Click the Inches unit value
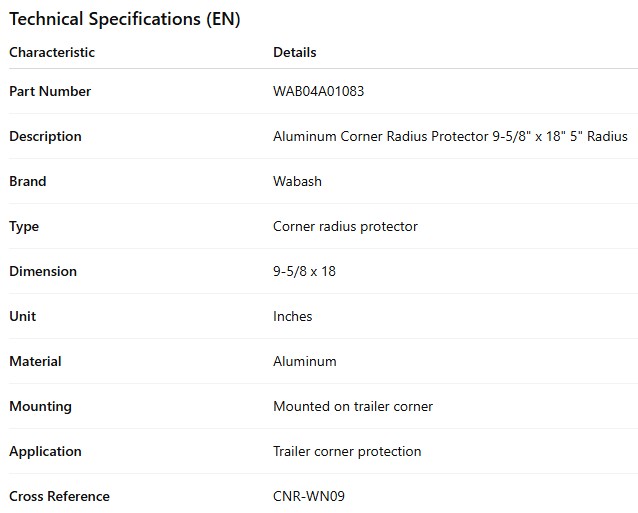Viewport: 638px width, 513px height. pyautogui.click(x=292, y=316)
